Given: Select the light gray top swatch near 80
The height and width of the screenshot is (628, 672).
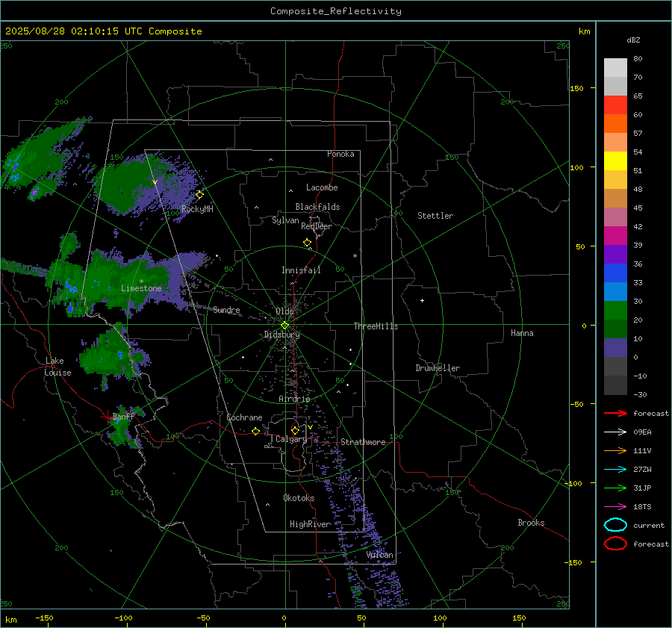Looking at the screenshot, I should (x=615, y=68).
